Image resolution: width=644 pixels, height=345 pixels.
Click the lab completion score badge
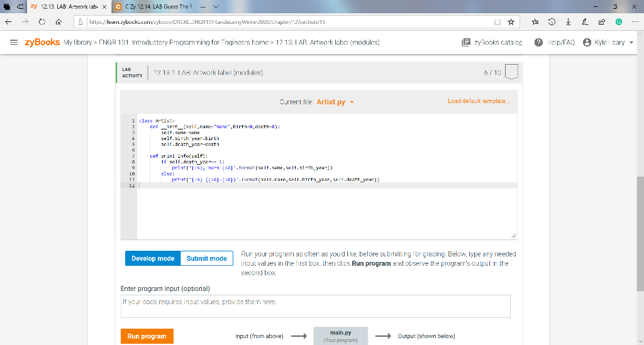511,72
